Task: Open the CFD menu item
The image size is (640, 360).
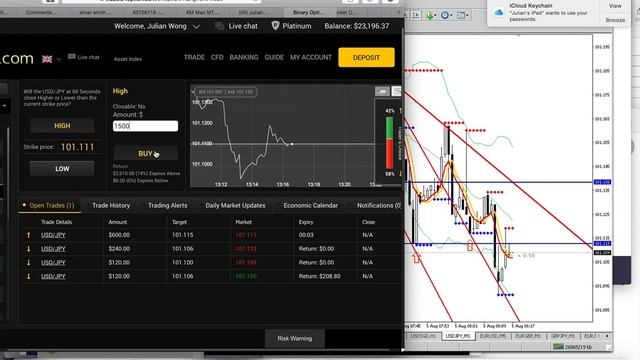Action: point(217,58)
